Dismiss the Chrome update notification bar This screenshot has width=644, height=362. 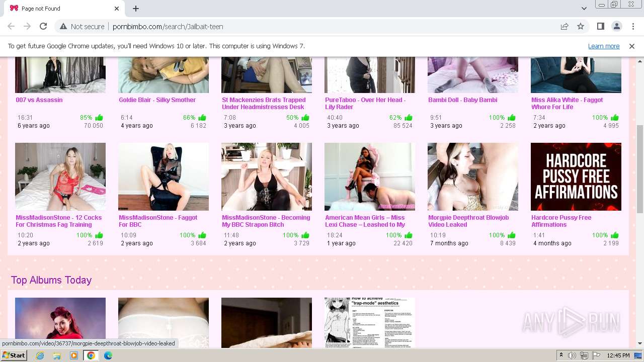pyautogui.click(x=632, y=46)
